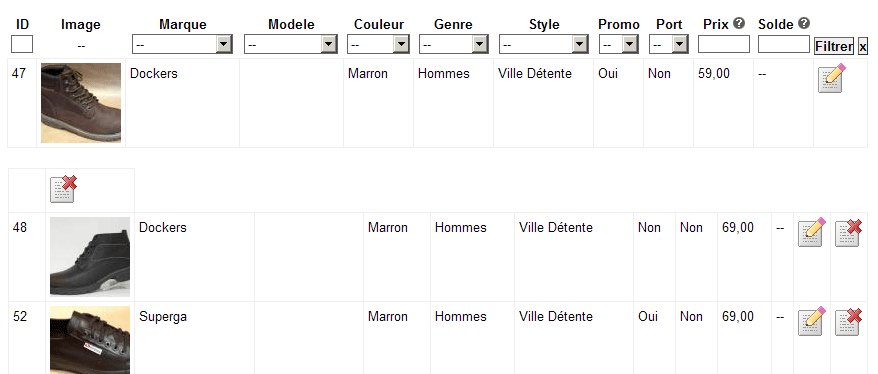This screenshot has width=878, height=374.
Task: Clear filters with the x button
Action: point(863,46)
